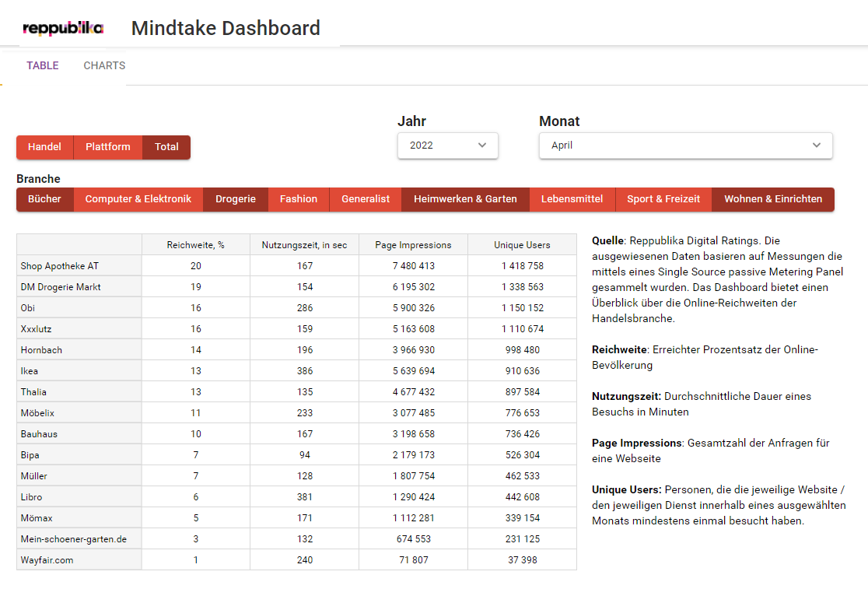Click the bold Reichweite definition label

619,350
